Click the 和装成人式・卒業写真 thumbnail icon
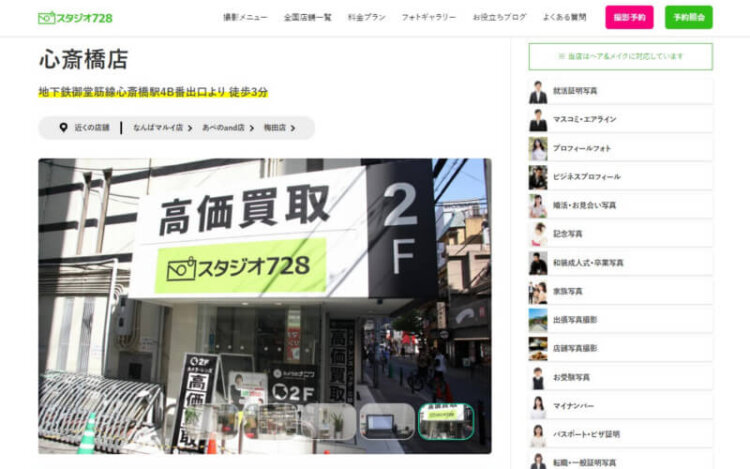Viewport: 750px width, 469px height. click(x=538, y=263)
